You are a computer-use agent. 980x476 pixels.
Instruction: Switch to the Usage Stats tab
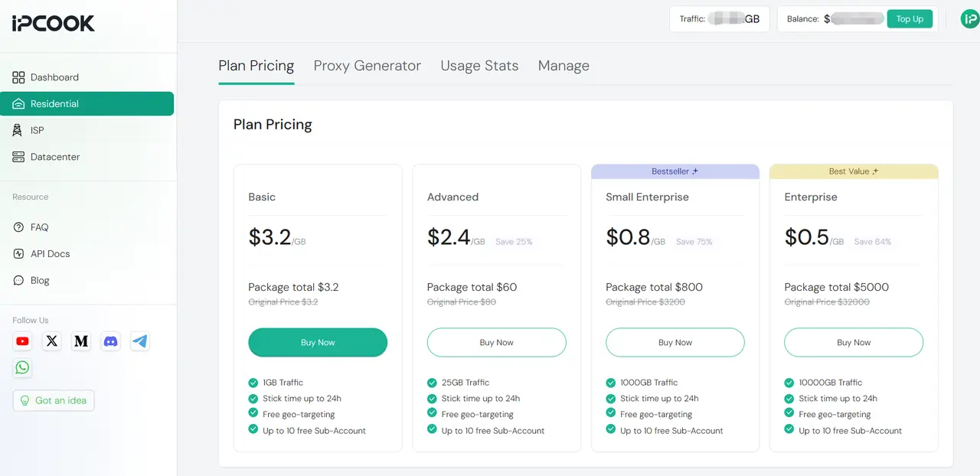point(479,66)
